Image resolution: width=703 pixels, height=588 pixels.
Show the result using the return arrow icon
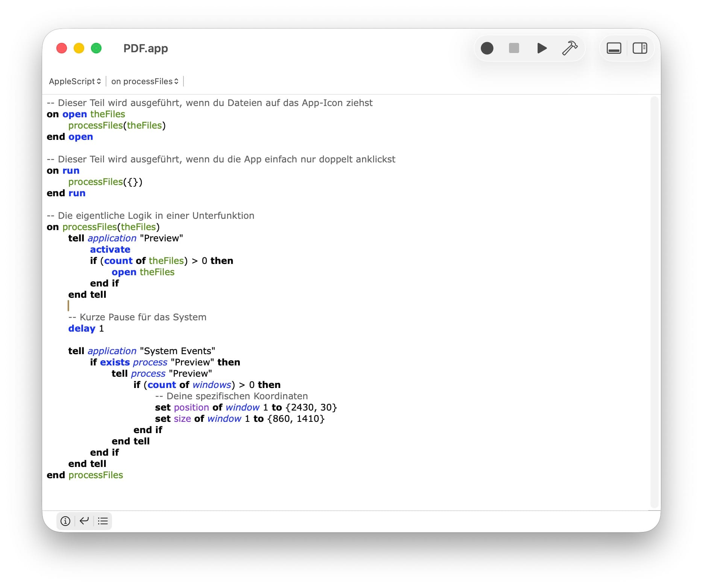tap(84, 521)
